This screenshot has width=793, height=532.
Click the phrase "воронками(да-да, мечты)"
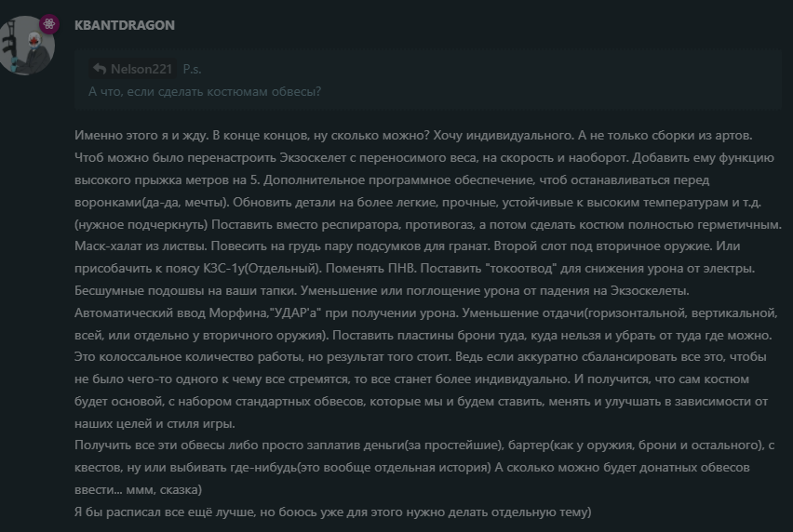[x=152, y=202]
